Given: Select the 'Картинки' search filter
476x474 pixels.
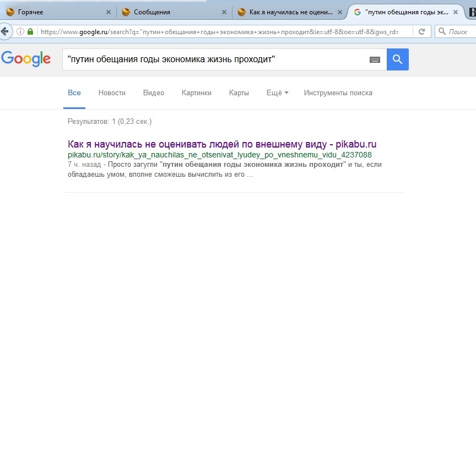Looking at the screenshot, I should click(x=197, y=93).
